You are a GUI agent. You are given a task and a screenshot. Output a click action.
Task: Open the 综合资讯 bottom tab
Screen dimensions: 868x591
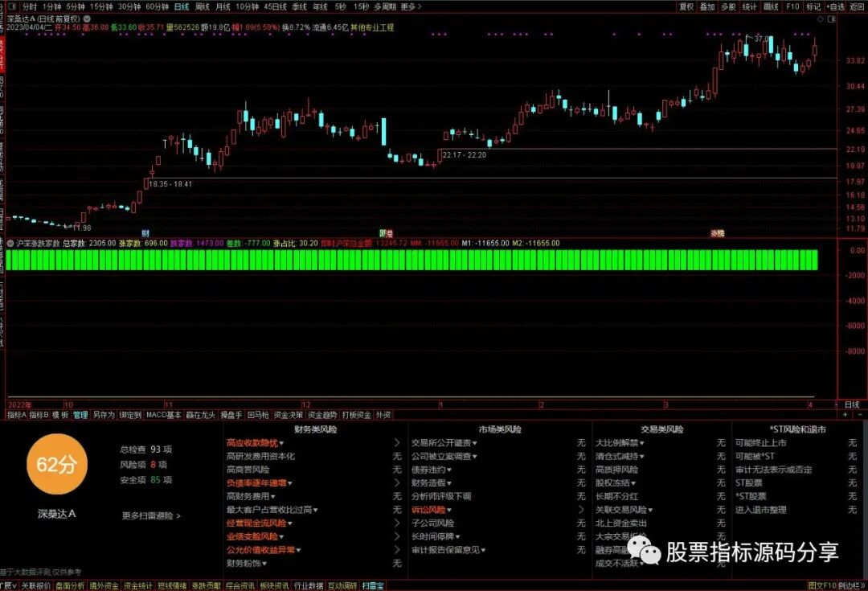coord(240,585)
